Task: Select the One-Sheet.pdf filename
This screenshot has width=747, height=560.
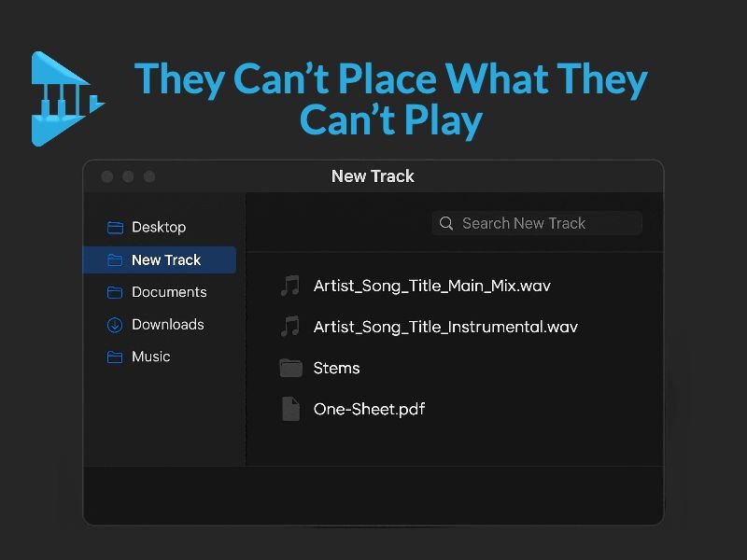Action: pos(370,409)
